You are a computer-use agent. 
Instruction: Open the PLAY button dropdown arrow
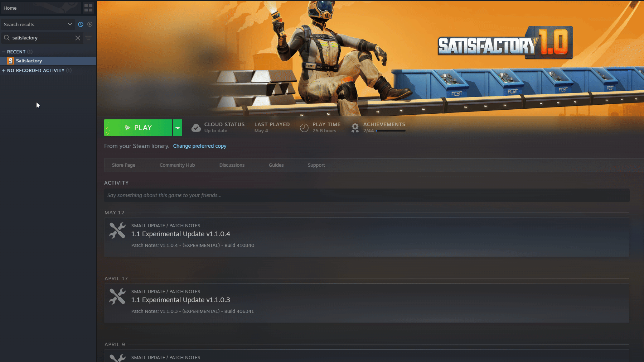coord(178,128)
